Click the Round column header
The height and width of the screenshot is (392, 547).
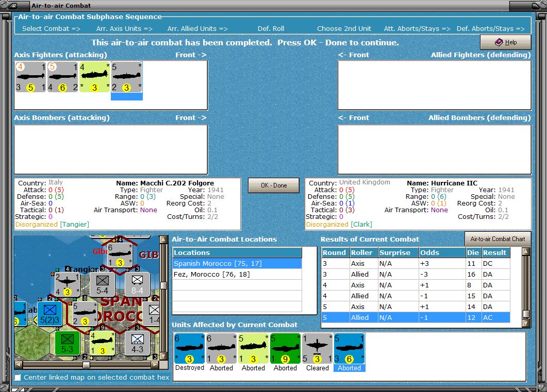pyautogui.click(x=335, y=252)
